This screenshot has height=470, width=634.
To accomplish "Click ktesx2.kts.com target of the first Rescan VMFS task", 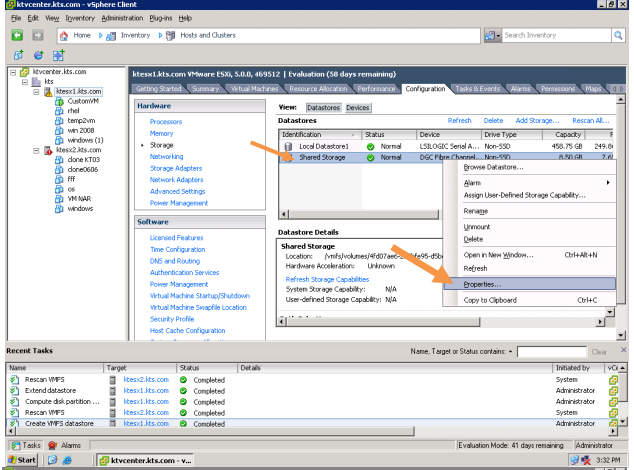I will pos(146,380).
